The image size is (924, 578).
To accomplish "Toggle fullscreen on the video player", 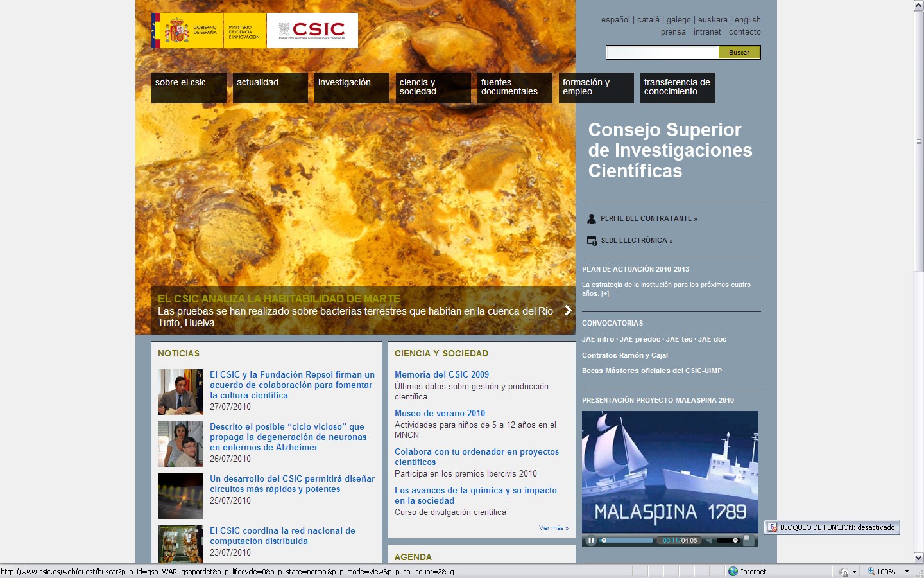I will 748,540.
